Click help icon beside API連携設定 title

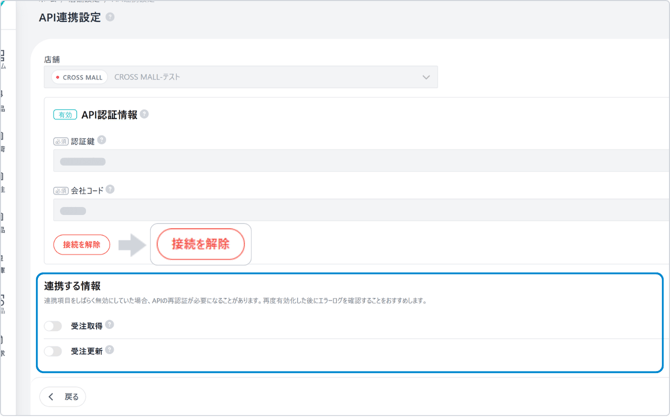[x=110, y=17]
